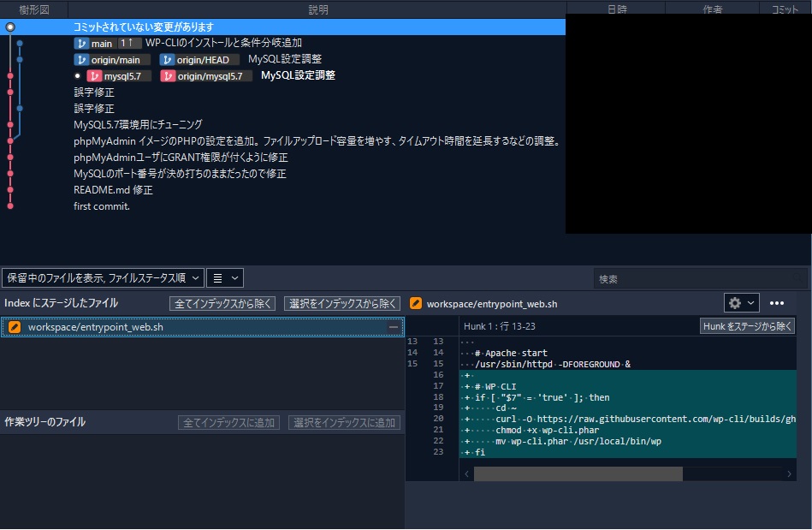Screen dimensions: 812x530
Task: Open the diff settings gear dropdown
Action: [741, 303]
